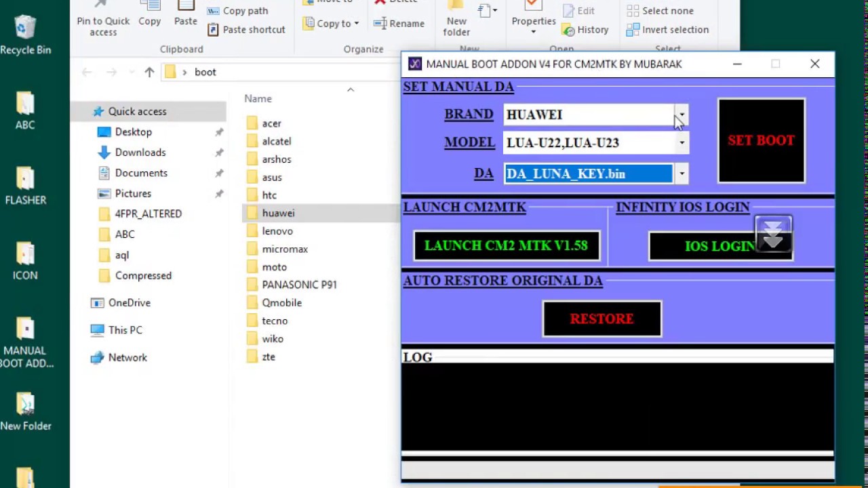Click the SET BOOT button
This screenshot has width=868, height=488.
761,140
